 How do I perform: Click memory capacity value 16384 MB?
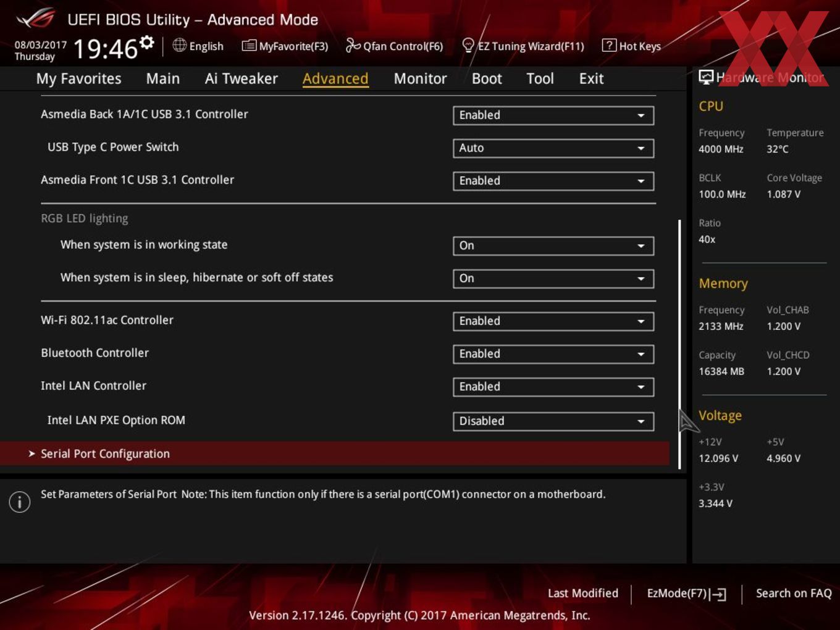coord(721,371)
